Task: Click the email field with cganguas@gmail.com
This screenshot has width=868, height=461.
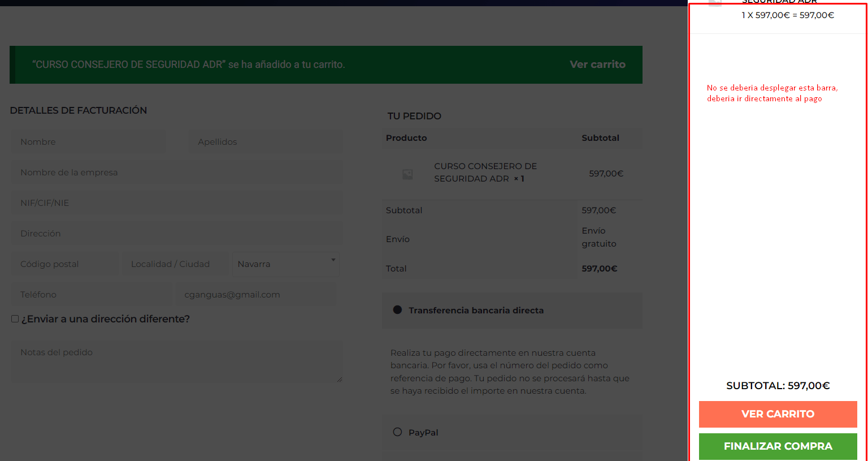Action: coord(256,295)
